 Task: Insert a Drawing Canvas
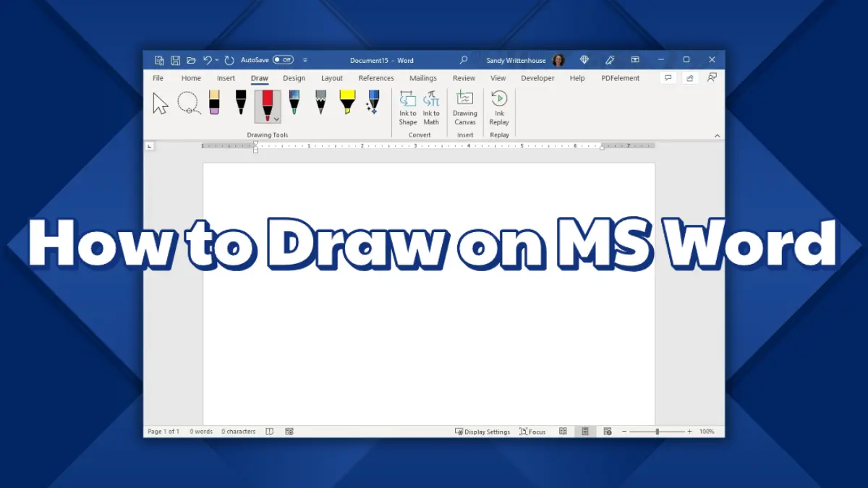(465, 108)
